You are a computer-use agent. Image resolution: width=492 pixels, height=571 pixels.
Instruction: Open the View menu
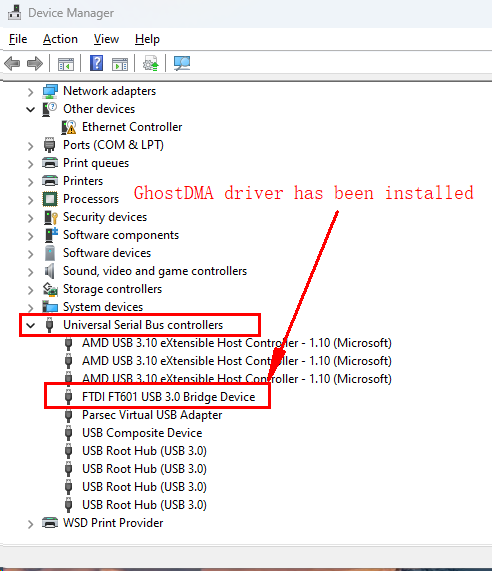click(106, 39)
